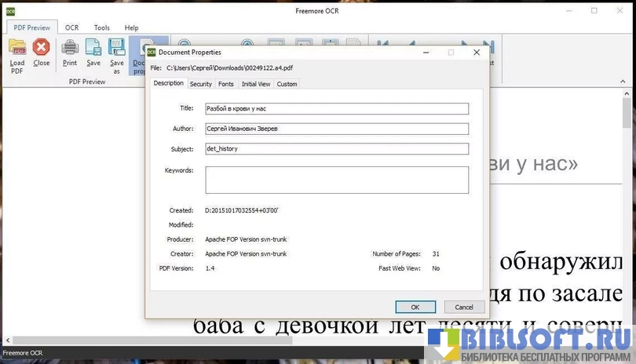This screenshot has height=364, width=636.
Task: Click the Save as icon
Action: click(x=117, y=48)
